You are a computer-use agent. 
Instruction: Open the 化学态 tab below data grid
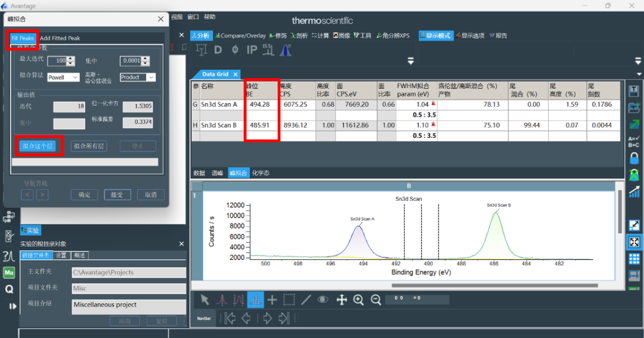coord(261,173)
